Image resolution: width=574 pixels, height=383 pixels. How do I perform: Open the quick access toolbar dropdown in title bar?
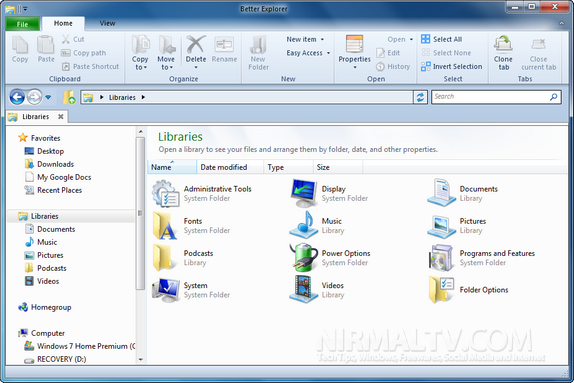(25, 9)
